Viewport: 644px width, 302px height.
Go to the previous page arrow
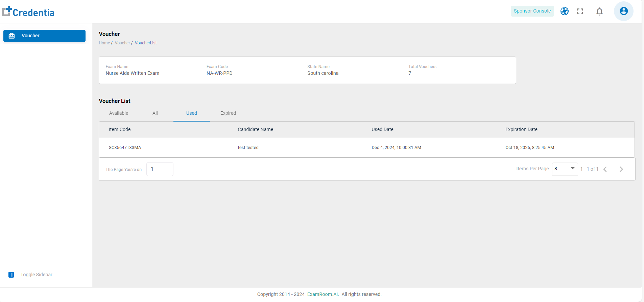click(x=605, y=169)
